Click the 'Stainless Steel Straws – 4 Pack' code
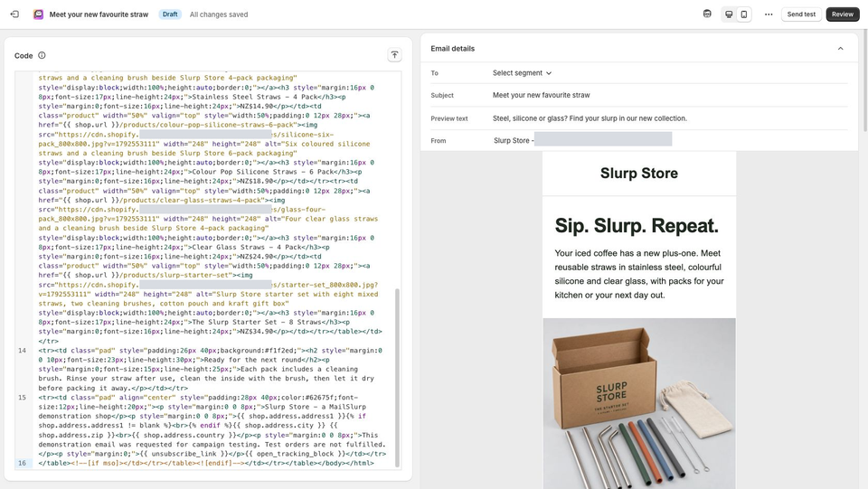This screenshot has width=868, height=489. click(254, 97)
